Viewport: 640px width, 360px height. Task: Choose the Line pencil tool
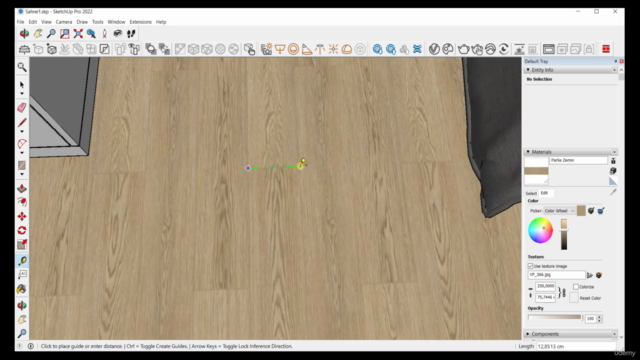coord(22,122)
